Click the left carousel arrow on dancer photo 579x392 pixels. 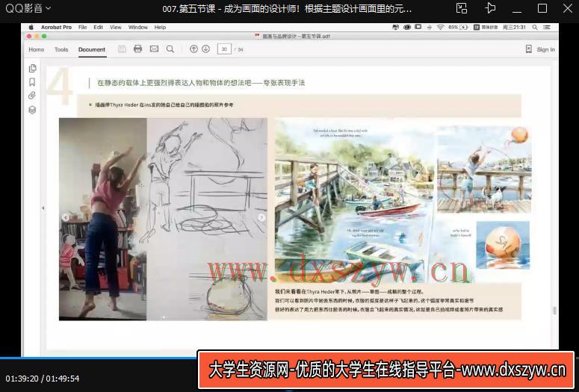click(65, 217)
